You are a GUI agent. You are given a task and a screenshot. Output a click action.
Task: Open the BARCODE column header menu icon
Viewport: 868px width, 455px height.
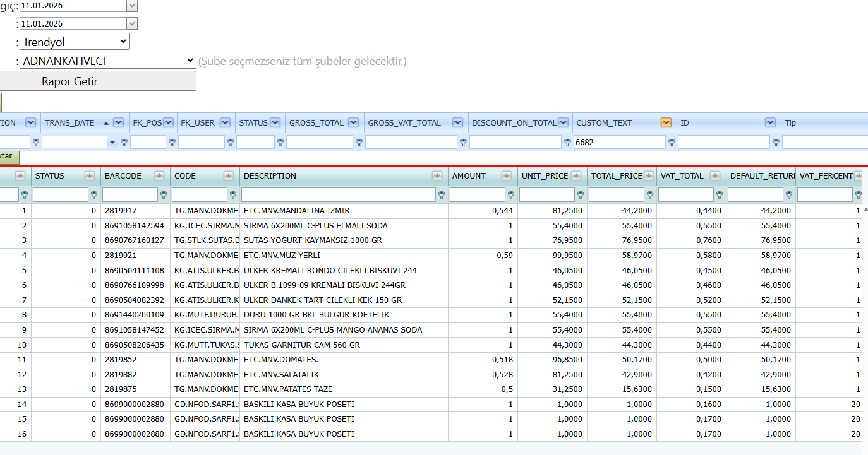pyautogui.click(x=159, y=176)
